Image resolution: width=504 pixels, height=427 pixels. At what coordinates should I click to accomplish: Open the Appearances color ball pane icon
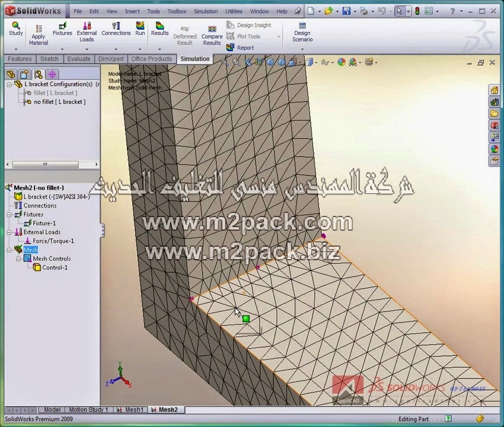click(494, 149)
